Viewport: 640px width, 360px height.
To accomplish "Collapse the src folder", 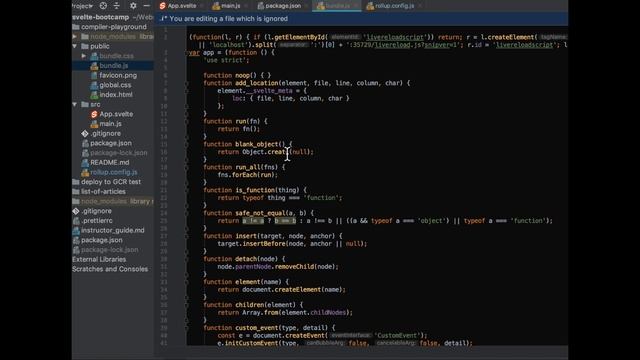I will (75, 104).
